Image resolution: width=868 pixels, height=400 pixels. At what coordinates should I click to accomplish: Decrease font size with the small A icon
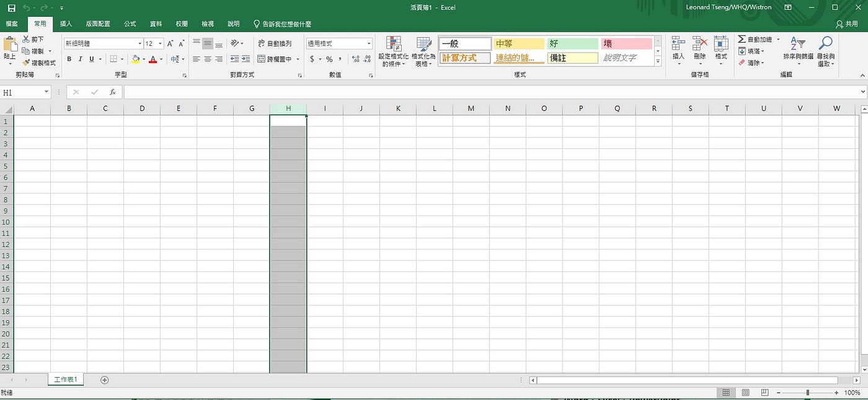click(181, 43)
